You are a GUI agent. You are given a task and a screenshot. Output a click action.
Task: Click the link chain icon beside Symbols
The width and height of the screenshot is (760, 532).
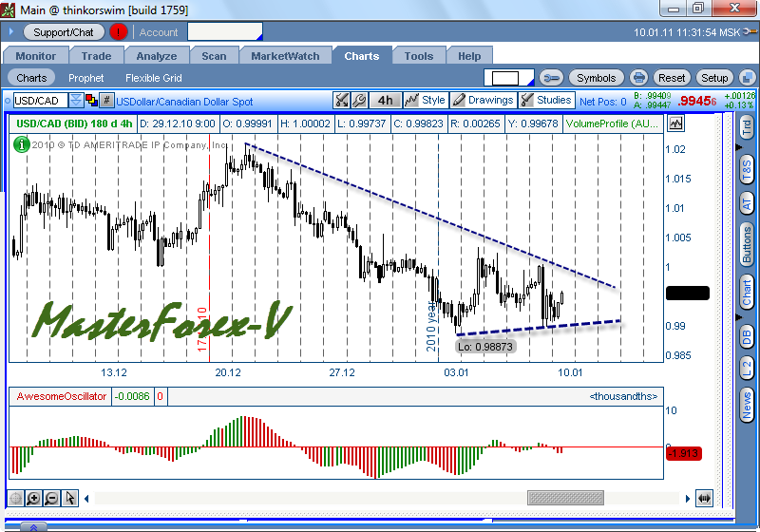552,78
